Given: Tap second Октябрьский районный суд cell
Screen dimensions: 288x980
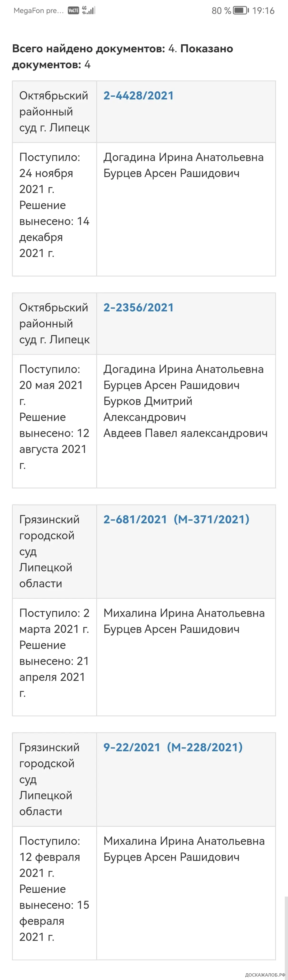Looking at the screenshot, I should 55,323.
